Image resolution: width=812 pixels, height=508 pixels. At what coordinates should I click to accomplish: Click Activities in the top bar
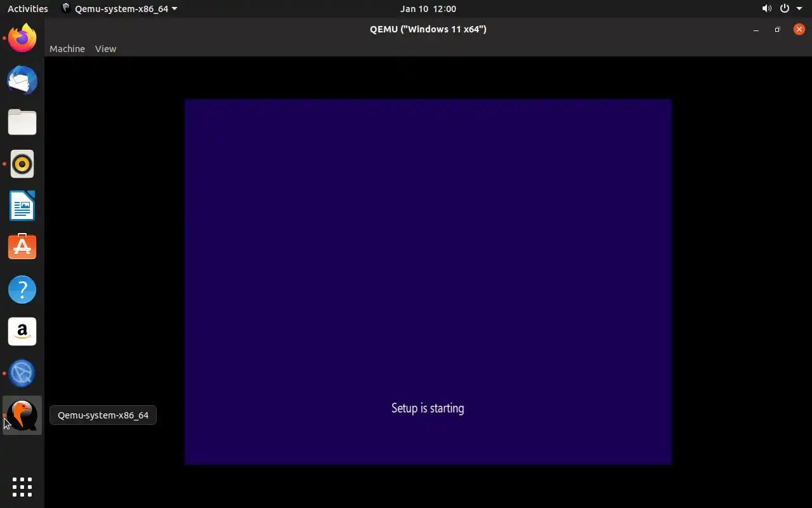click(x=28, y=9)
